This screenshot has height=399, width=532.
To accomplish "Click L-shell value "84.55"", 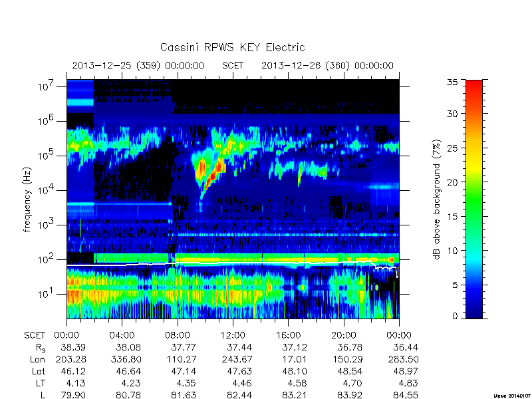I will (x=406, y=395).
